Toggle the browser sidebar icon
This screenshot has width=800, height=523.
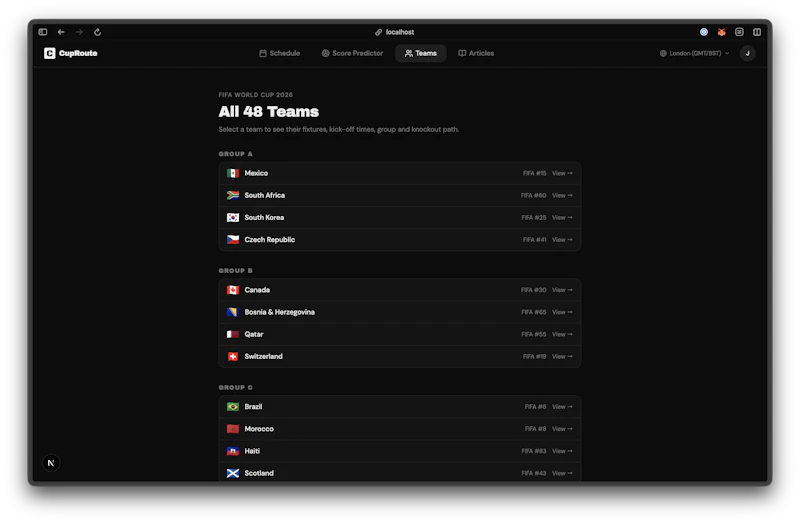pyautogui.click(x=43, y=32)
